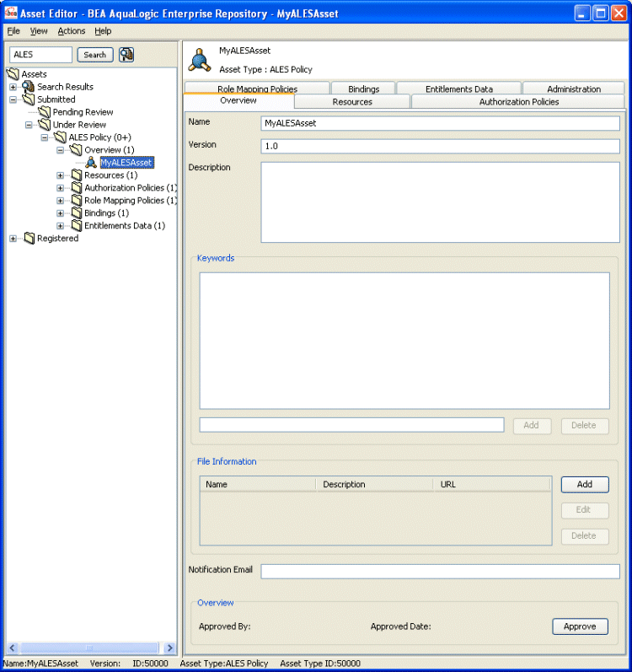Open the Help menu
Screen dimensions: 632x672
click(x=103, y=31)
